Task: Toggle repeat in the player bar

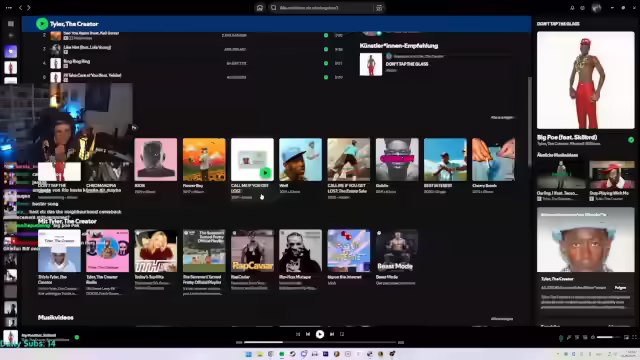Action: pos(342,334)
